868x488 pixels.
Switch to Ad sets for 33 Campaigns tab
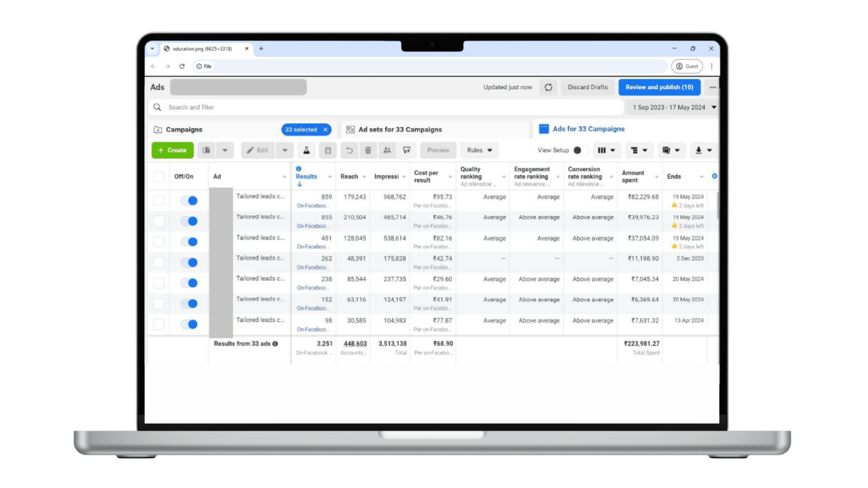click(400, 130)
